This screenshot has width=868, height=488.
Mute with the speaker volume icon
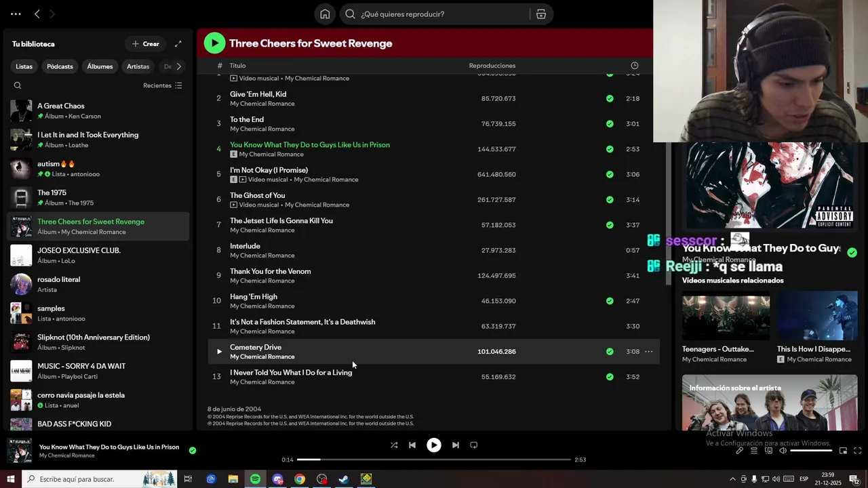pyautogui.click(x=783, y=451)
